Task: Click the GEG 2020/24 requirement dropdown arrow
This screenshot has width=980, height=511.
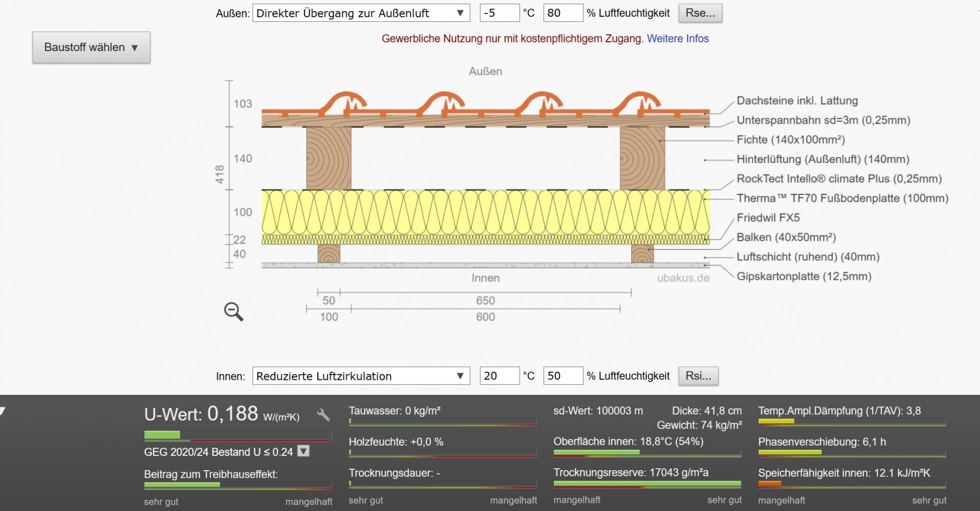Action: 304,451
